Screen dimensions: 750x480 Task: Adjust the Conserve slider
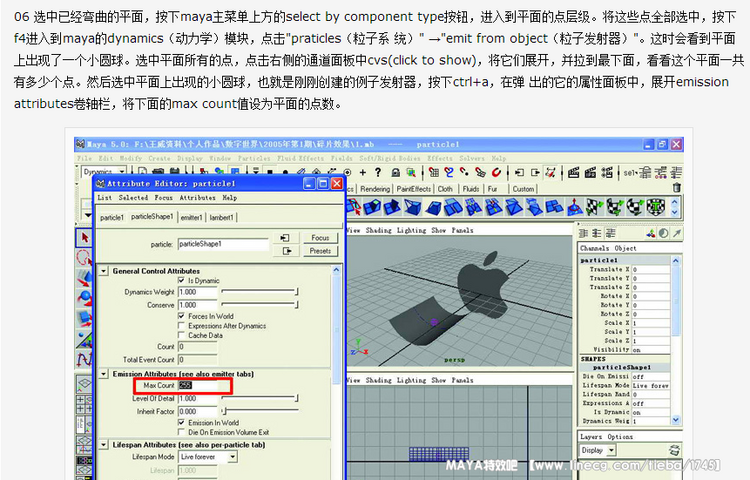point(259,305)
